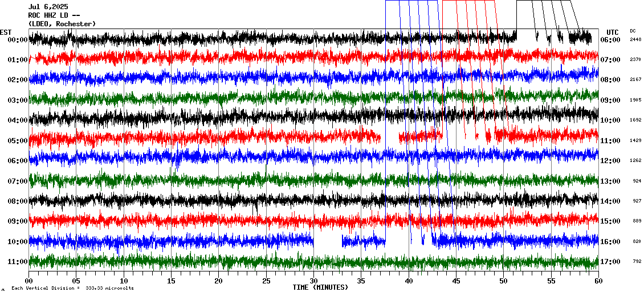The width and height of the screenshot is (644, 296).
Task: Click the DC value "889"
Action: tap(637, 221)
